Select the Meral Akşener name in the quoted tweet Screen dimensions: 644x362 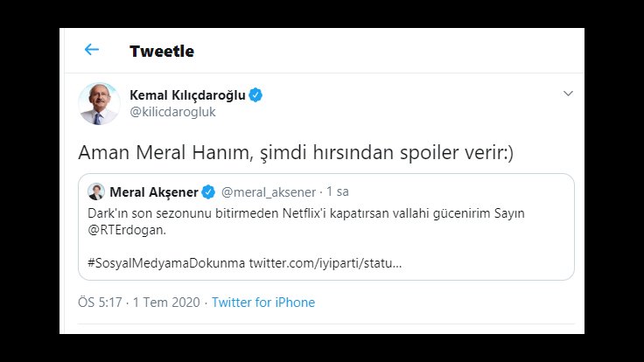154,191
